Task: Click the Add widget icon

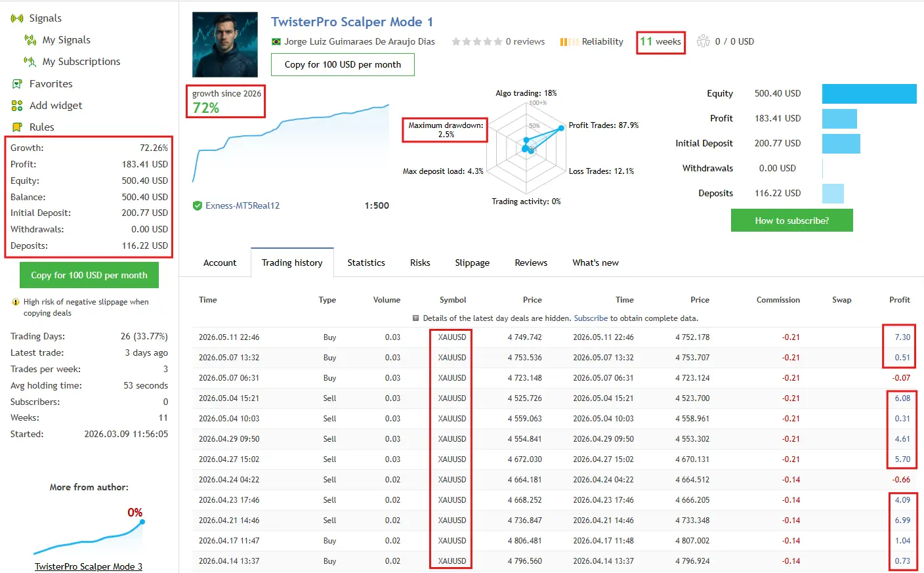Action: pyautogui.click(x=17, y=106)
